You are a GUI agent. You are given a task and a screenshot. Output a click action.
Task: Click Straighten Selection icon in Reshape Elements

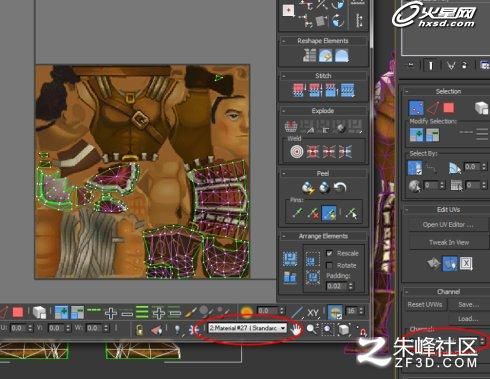click(x=309, y=55)
